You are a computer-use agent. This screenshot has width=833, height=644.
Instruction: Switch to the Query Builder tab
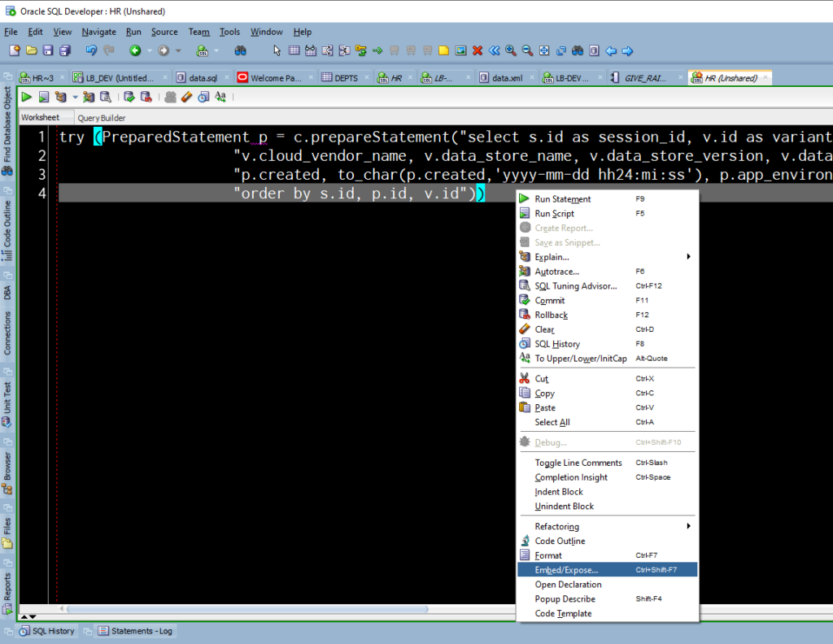pyautogui.click(x=102, y=117)
